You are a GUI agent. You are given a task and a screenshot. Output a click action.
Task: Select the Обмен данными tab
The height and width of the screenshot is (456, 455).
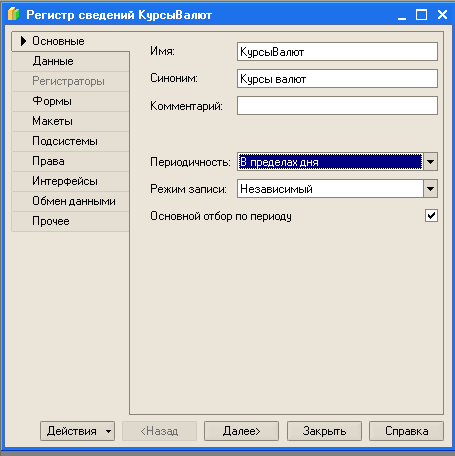click(x=70, y=201)
